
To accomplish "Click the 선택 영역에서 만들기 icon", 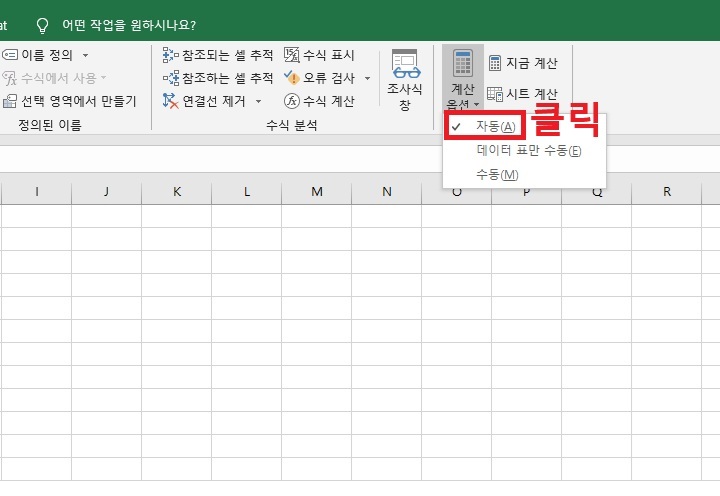I will coord(10,101).
